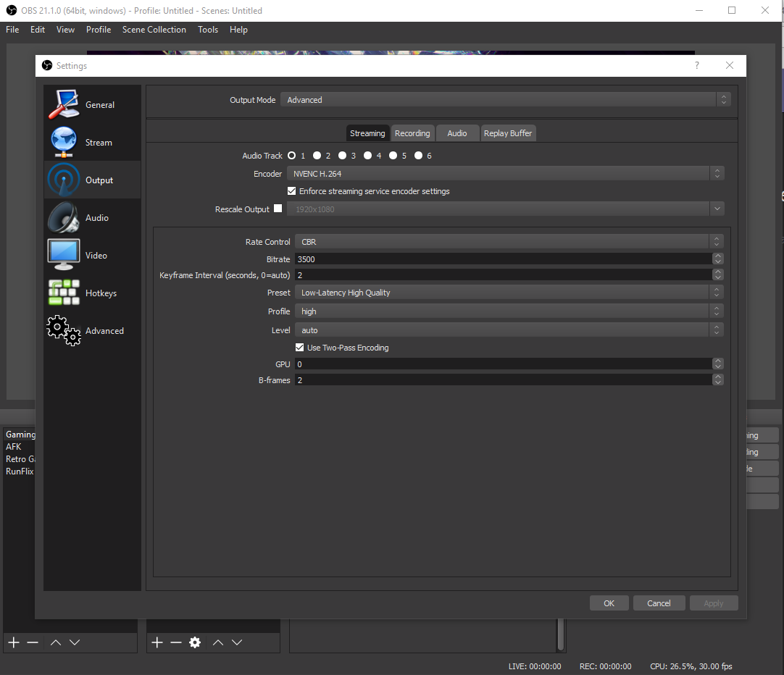Select the Stream settings globe icon
This screenshot has height=675, width=784.
[x=64, y=142]
